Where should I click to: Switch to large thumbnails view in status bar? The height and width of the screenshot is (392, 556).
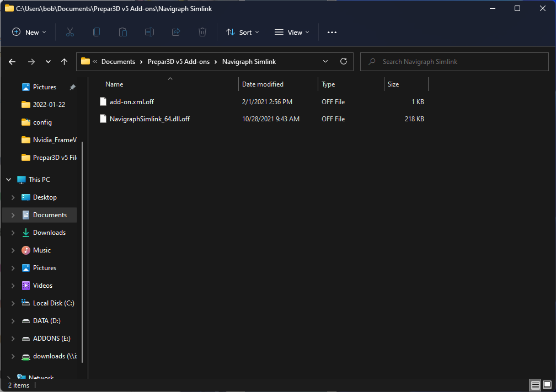click(x=547, y=385)
